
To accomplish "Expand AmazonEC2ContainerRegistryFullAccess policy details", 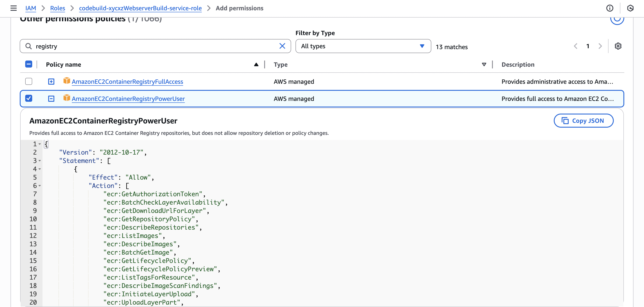I will (x=51, y=82).
